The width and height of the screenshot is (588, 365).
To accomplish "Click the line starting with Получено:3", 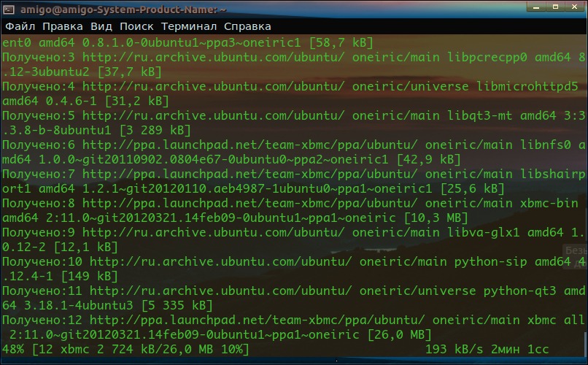I will click(293, 57).
